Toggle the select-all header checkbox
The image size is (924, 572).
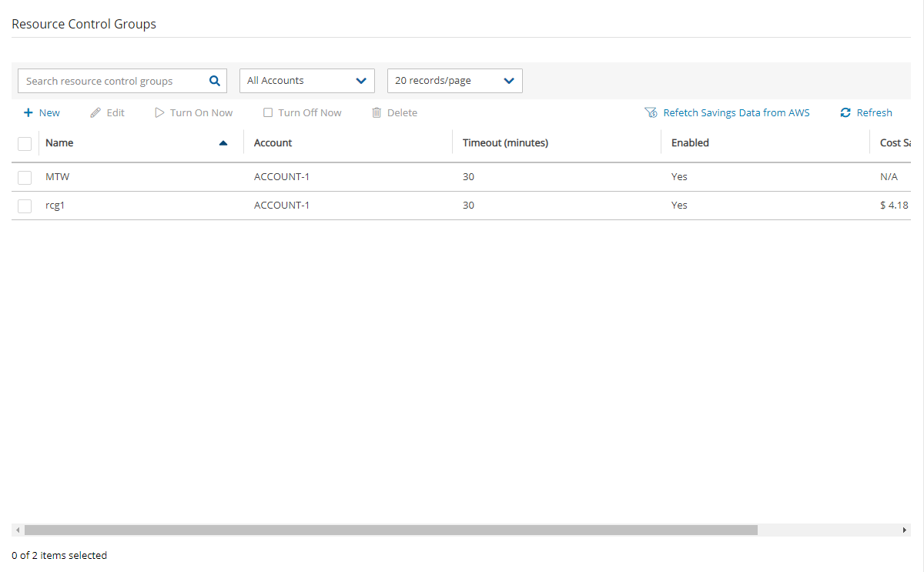tap(25, 143)
